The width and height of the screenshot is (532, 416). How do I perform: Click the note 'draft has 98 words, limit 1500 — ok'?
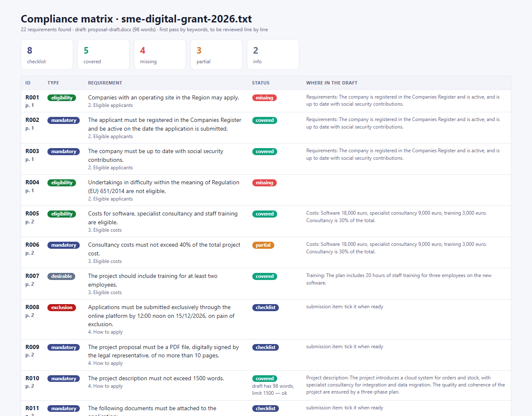(273, 389)
